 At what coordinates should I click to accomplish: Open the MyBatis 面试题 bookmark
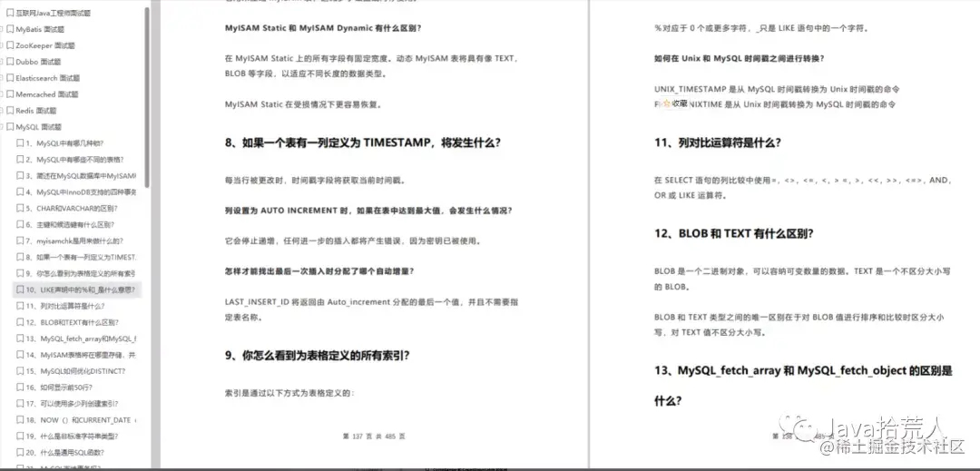coord(39,29)
